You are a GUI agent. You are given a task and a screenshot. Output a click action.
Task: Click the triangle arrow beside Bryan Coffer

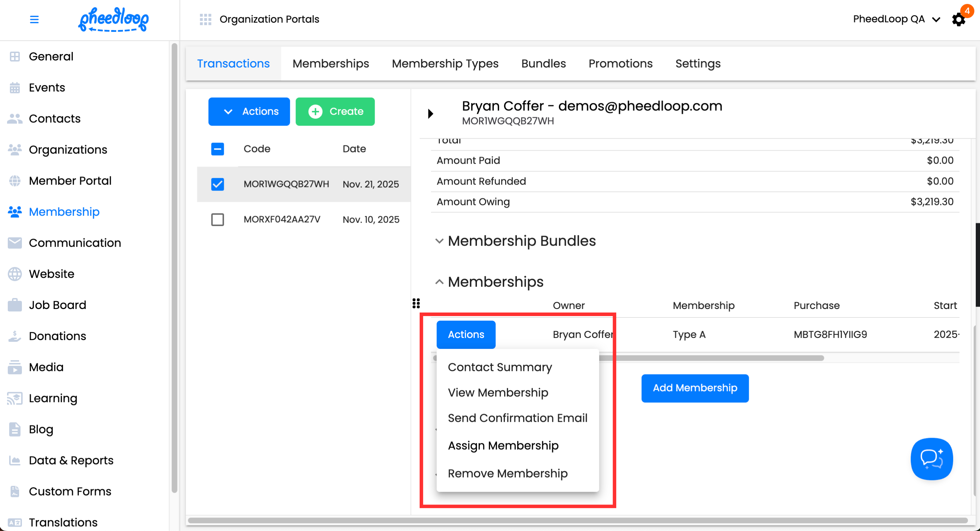(430, 113)
